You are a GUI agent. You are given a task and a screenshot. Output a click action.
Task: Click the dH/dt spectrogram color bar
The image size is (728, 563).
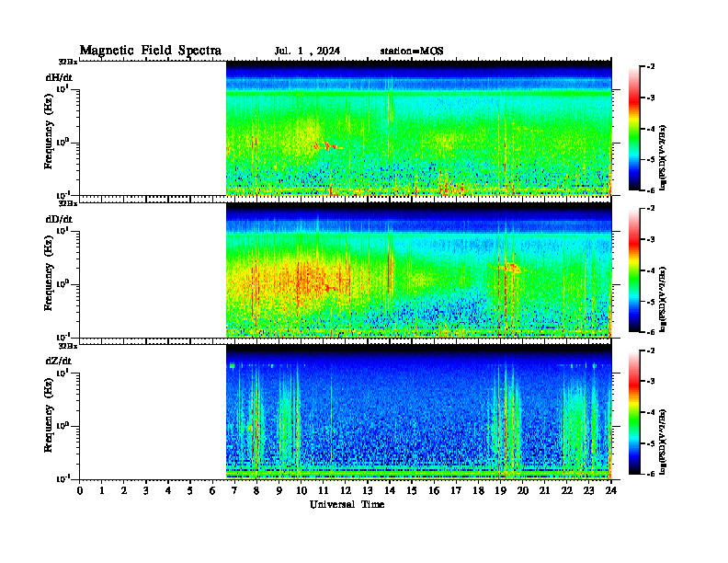click(634, 129)
